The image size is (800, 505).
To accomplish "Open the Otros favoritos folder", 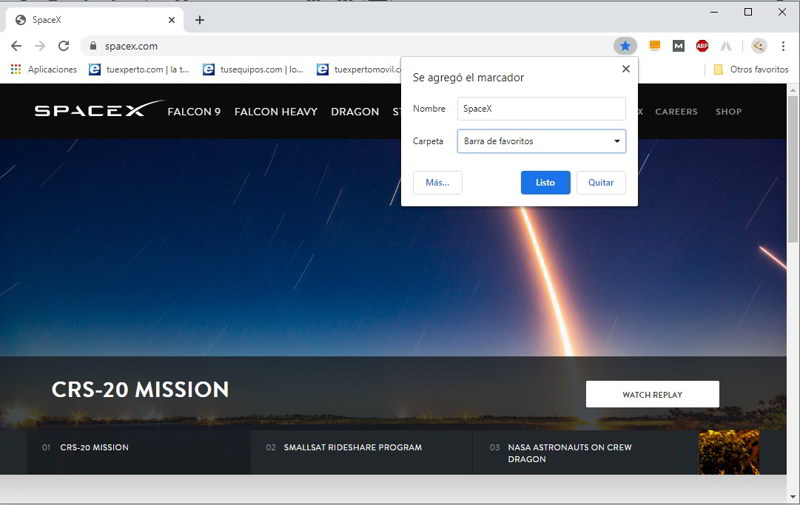I will 750,70.
